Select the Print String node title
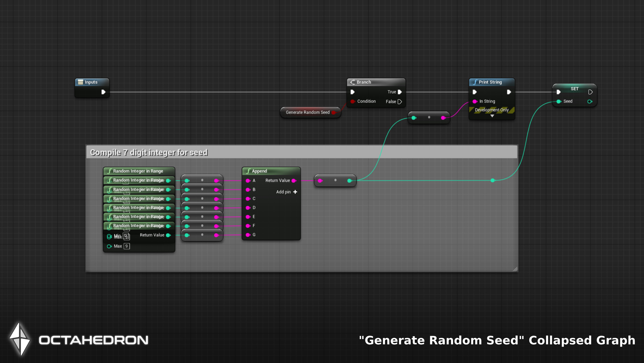Image resolution: width=644 pixels, height=363 pixels. (x=490, y=82)
